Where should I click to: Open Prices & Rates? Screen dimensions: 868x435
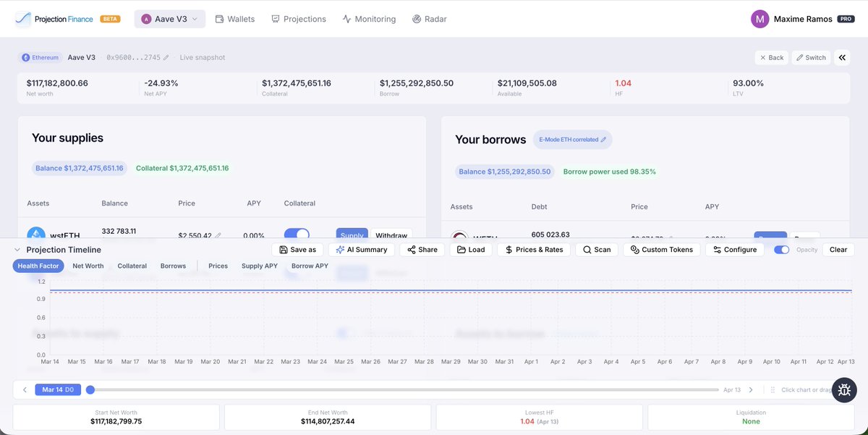click(x=535, y=250)
